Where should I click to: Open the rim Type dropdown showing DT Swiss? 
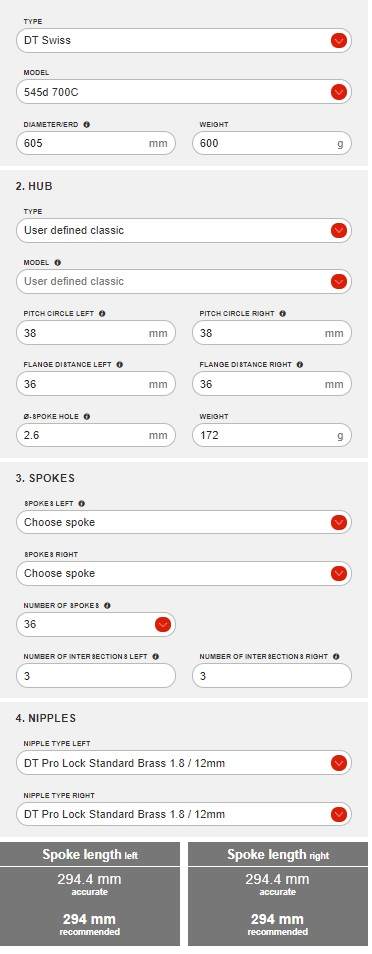click(x=184, y=41)
